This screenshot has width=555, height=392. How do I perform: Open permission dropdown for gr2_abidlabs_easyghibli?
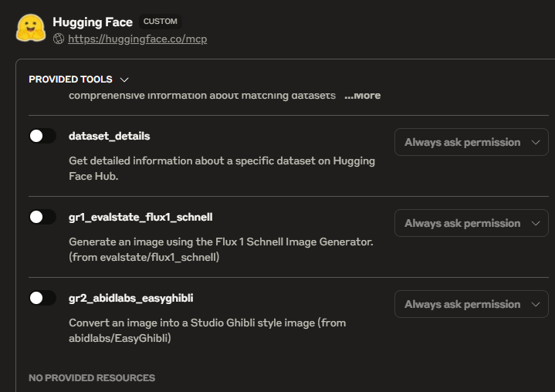[x=471, y=304]
